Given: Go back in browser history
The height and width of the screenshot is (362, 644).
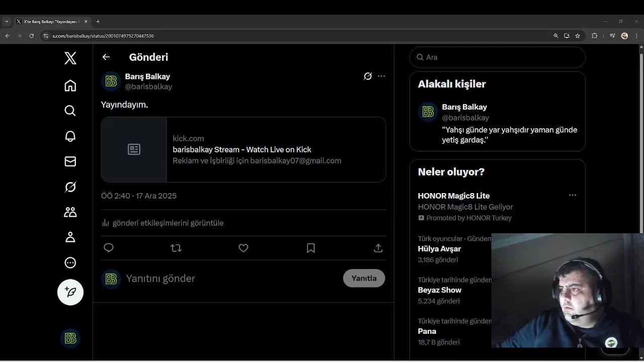Looking at the screenshot, I should (x=7, y=36).
